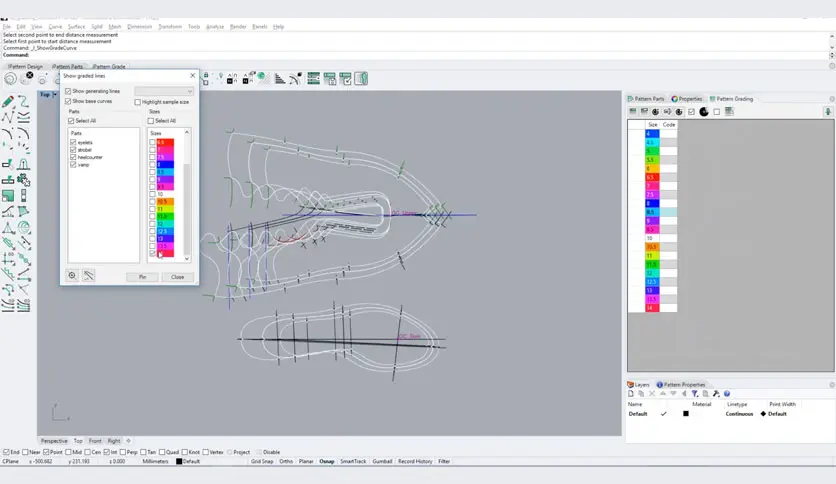Click the Continuous linetype of Default layer

(x=739, y=414)
